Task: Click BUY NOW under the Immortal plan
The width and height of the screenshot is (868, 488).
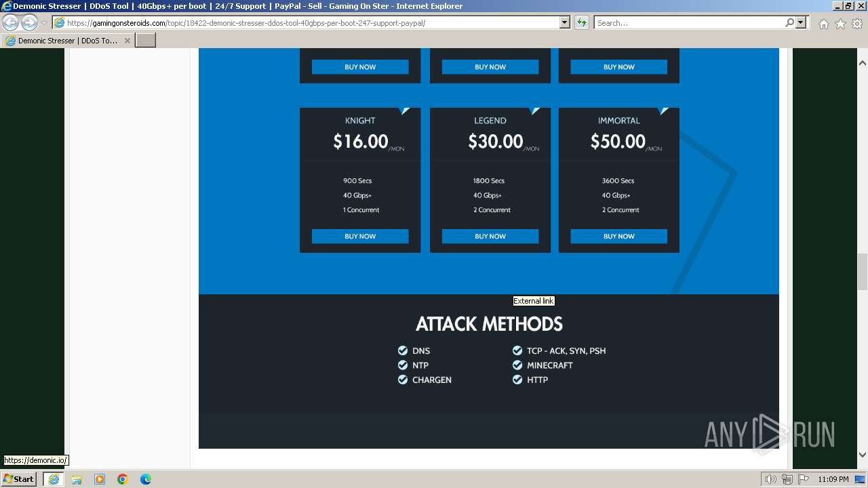Action: click(619, 236)
